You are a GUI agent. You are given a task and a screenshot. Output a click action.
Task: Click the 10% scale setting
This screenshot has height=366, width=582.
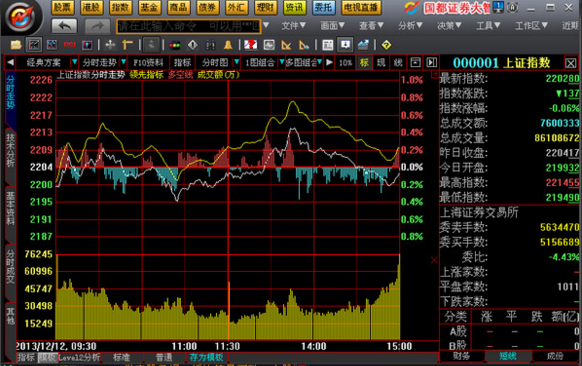(x=345, y=63)
